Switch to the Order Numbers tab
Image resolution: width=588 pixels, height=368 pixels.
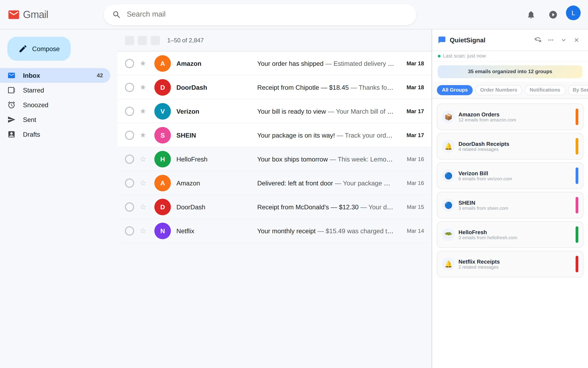pos(498,90)
